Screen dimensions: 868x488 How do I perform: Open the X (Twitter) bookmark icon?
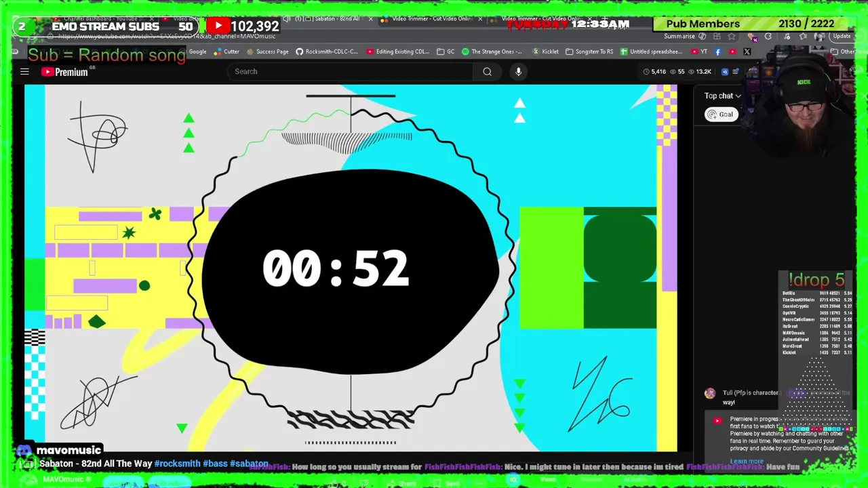[x=747, y=52]
